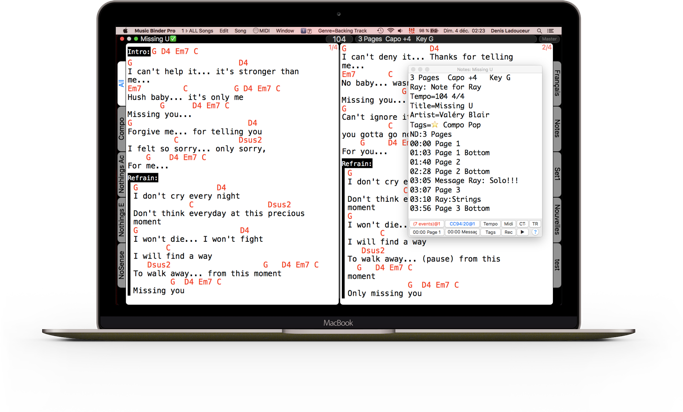The height and width of the screenshot is (412, 683).
Task: Open the ALL Songs menu
Action: pos(197,31)
